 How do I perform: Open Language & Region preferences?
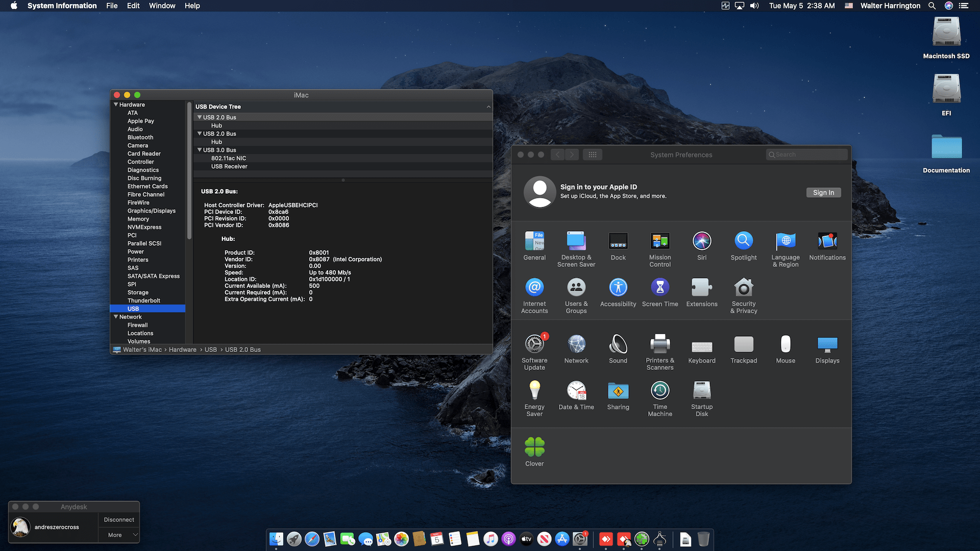click(786, 249)
